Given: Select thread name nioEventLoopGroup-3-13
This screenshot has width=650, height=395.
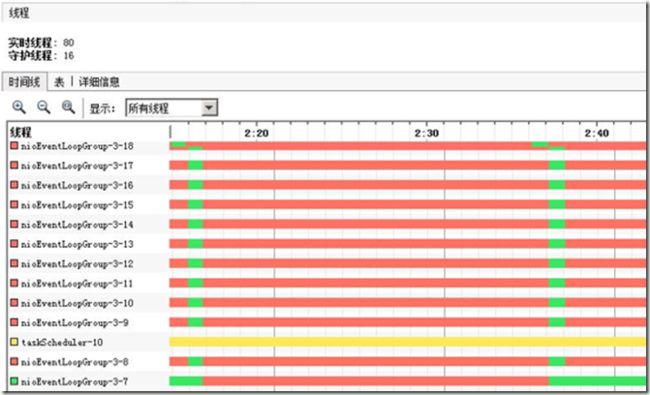Looking at the screenshot, I should [78, 244].
